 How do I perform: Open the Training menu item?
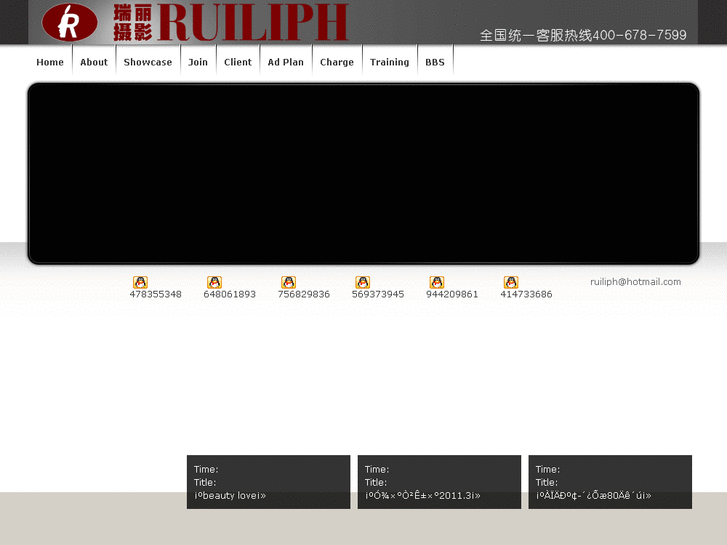(389, 62)
